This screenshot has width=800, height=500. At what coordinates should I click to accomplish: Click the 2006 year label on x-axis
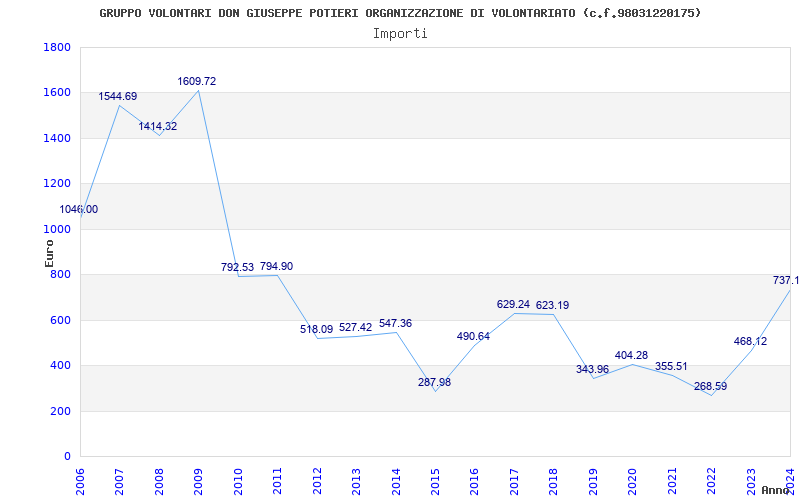[80, 481]
